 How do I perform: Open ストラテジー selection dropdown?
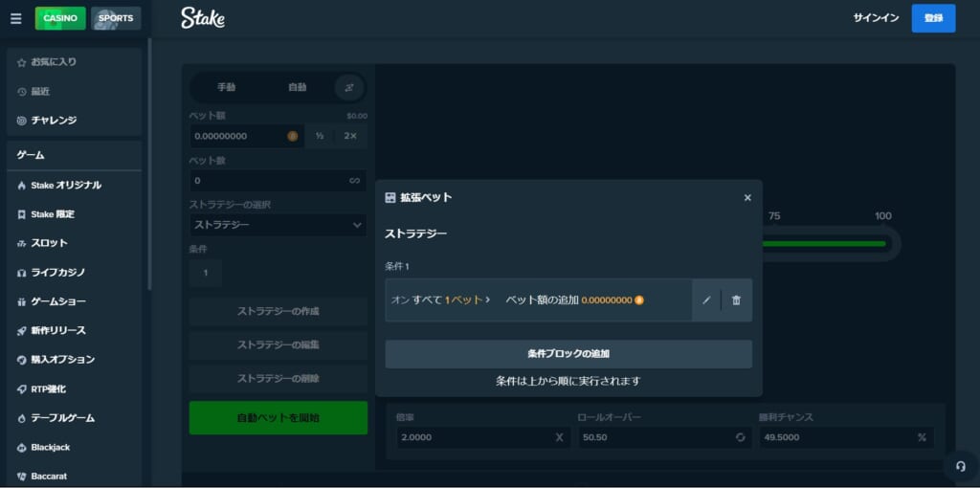click(x=278, y=225)
